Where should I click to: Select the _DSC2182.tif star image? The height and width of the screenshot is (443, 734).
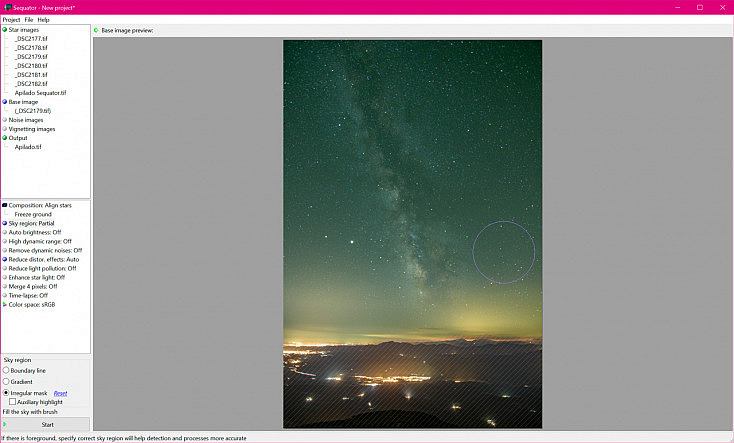(x=31, y=83)
